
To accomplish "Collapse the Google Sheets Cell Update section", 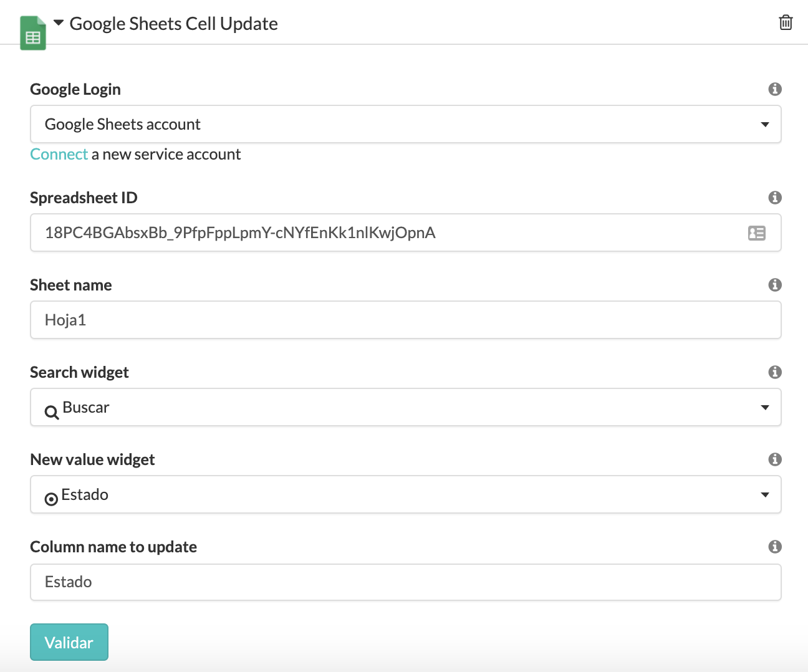I will (x=59, y=22).
